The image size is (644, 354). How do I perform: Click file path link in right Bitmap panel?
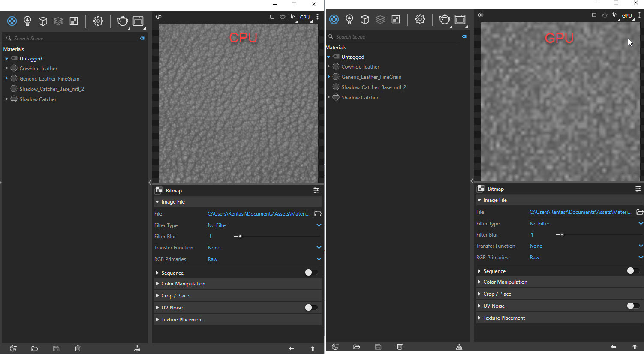pos(581,212)
